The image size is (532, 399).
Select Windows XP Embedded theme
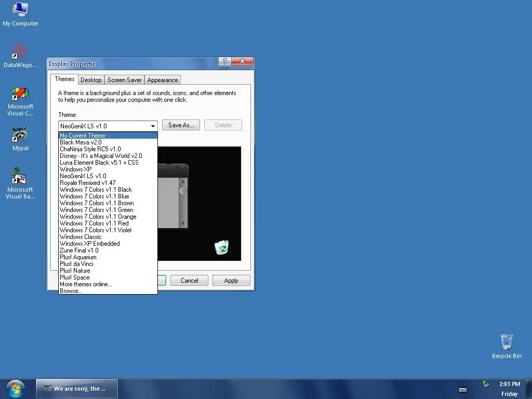[x=108, y=244]
